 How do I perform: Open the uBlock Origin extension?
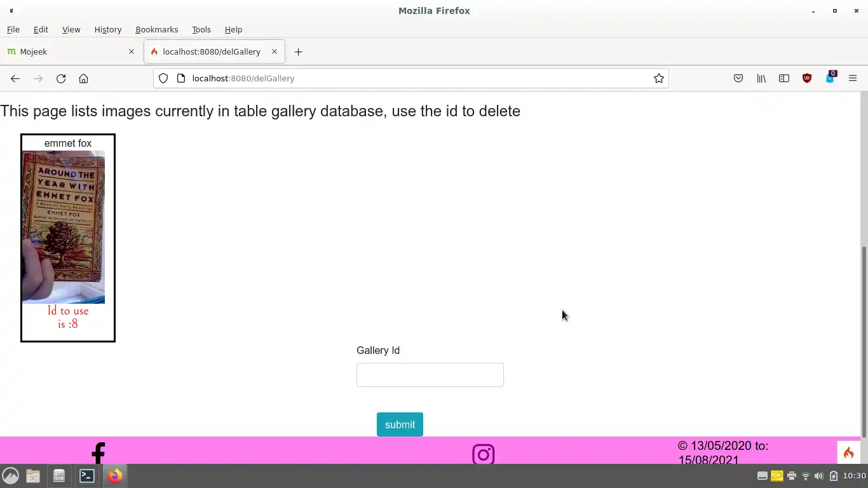(x=807, y=78)
